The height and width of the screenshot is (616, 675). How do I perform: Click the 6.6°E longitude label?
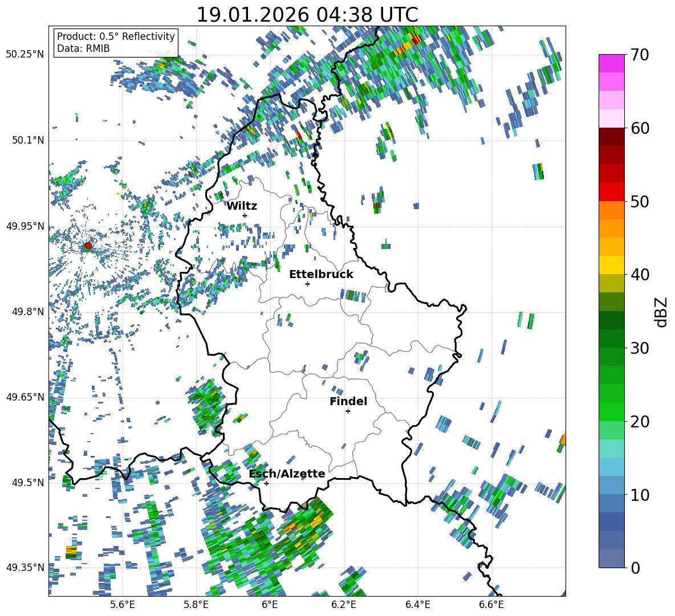[x=491, y=605]
